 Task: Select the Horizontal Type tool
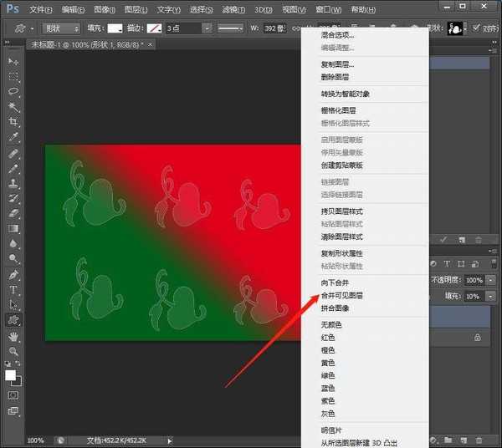coord(13,290)
